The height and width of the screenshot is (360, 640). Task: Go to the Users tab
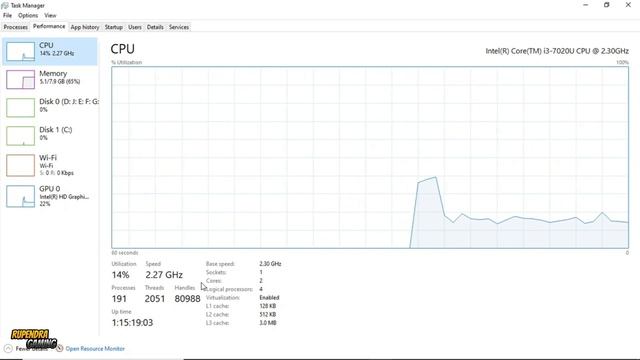[x=135, y=27]
